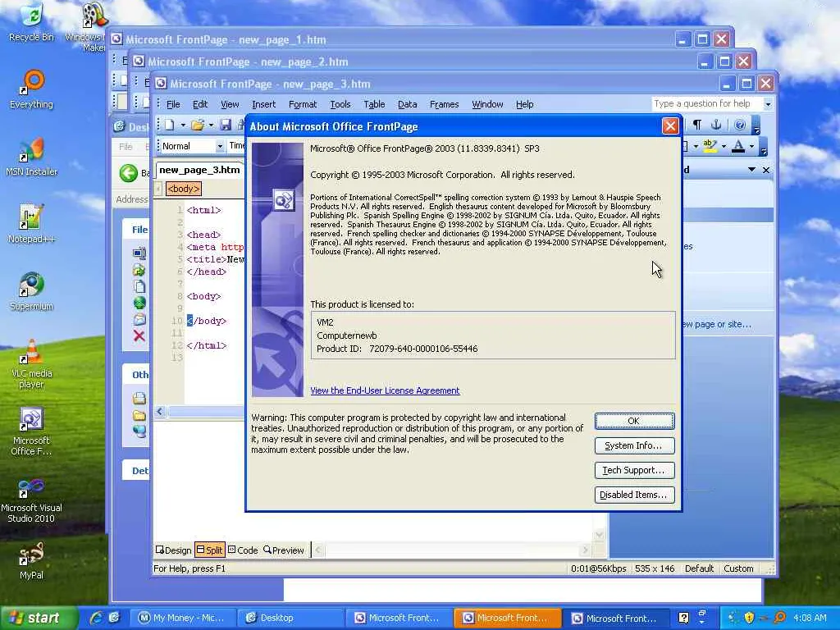Toggle the Split view button
Screen dimensions: 840x630
click(209, 550)
